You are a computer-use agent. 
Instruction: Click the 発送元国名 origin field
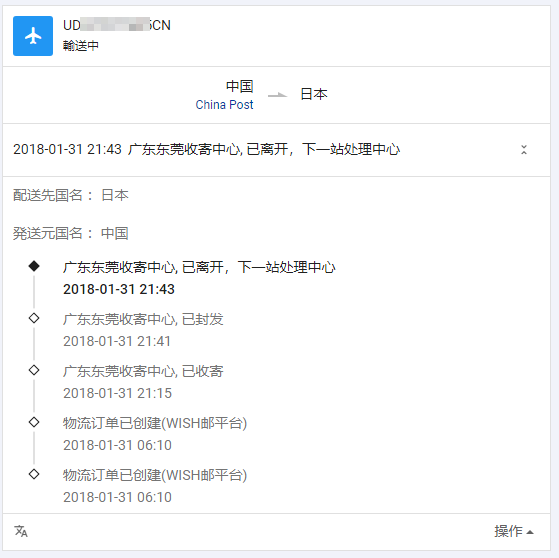pyautogui.click(x=71, y=234)
